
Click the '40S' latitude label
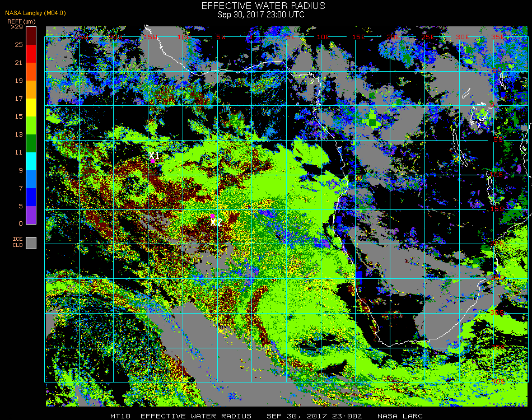coord(498,382)
